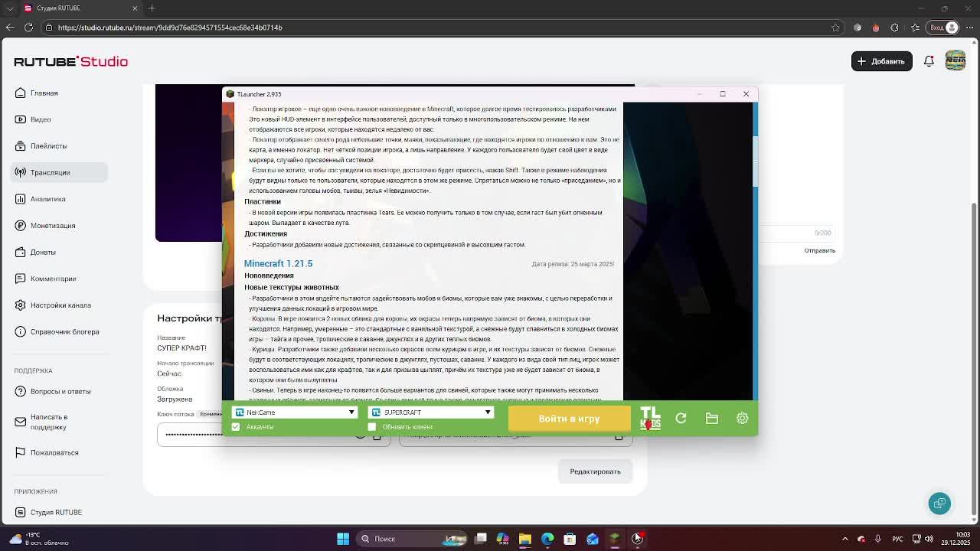Viewport: 980px width, 551px height.
Task: Open Вопросы и ответы support link
Action: pos(60,391)
